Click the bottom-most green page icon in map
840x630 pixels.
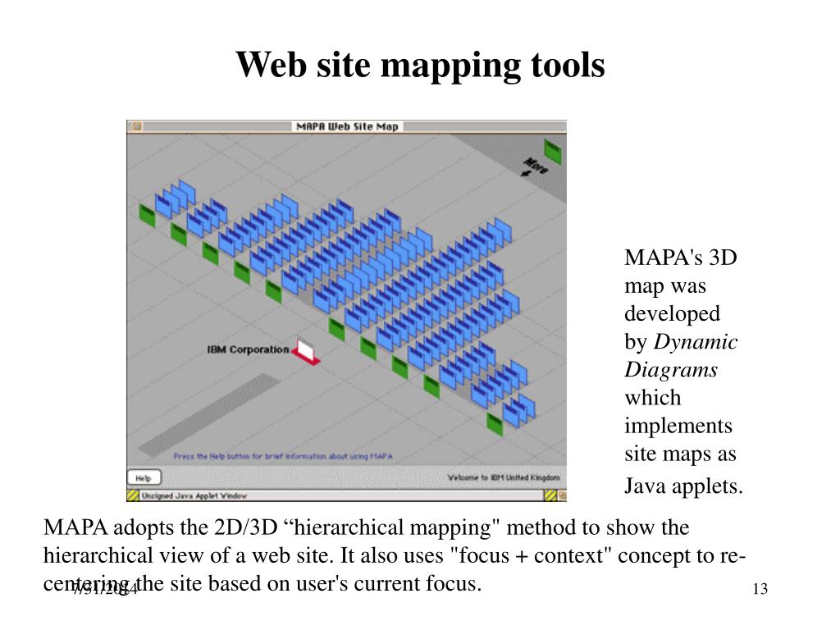495,424
